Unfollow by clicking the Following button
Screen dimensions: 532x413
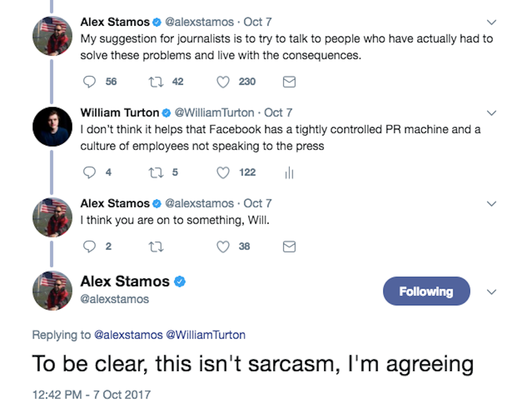coord(426,291)
